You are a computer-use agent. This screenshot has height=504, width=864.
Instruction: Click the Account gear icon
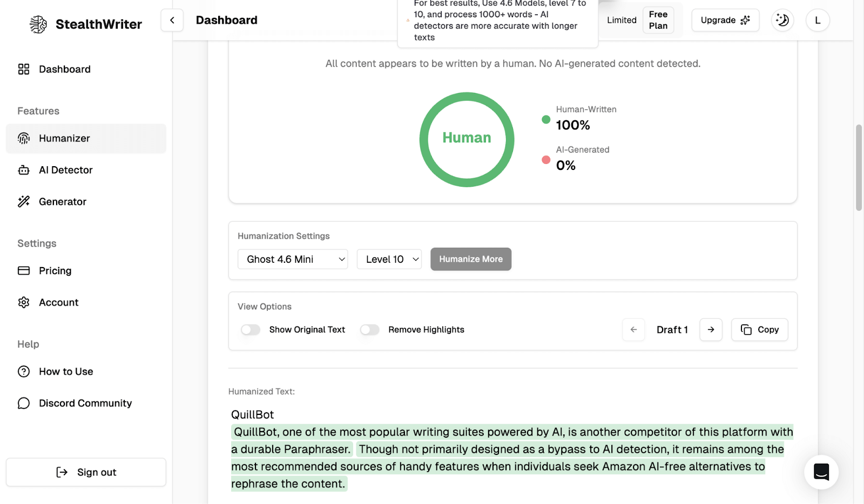24,302
